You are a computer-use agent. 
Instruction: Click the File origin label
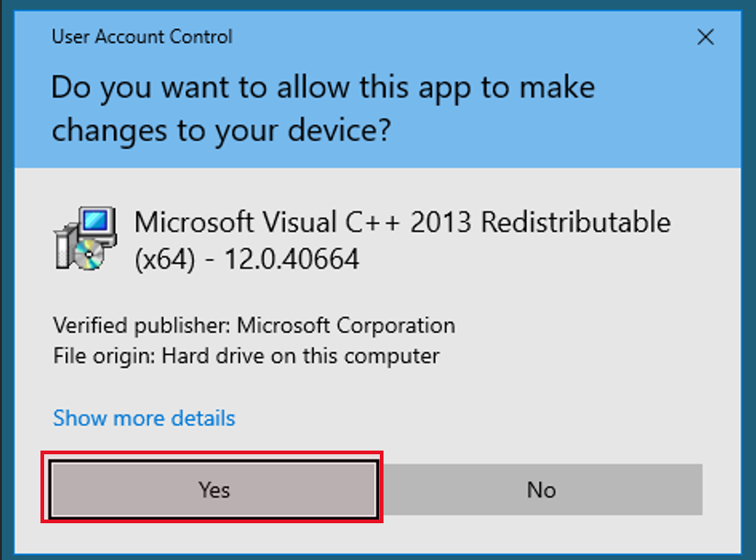104,356
